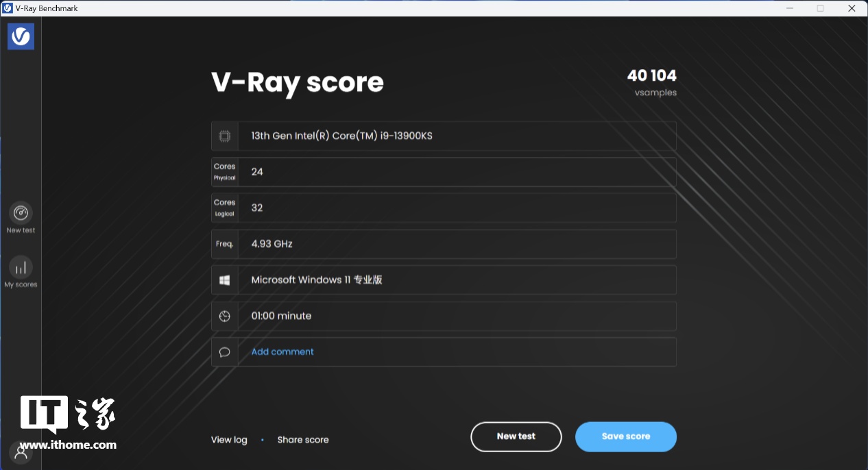This screenshot has height=470, width=868.
Task: Maximize the V-Ray Benchmark window
Action: tap(820, 8)
